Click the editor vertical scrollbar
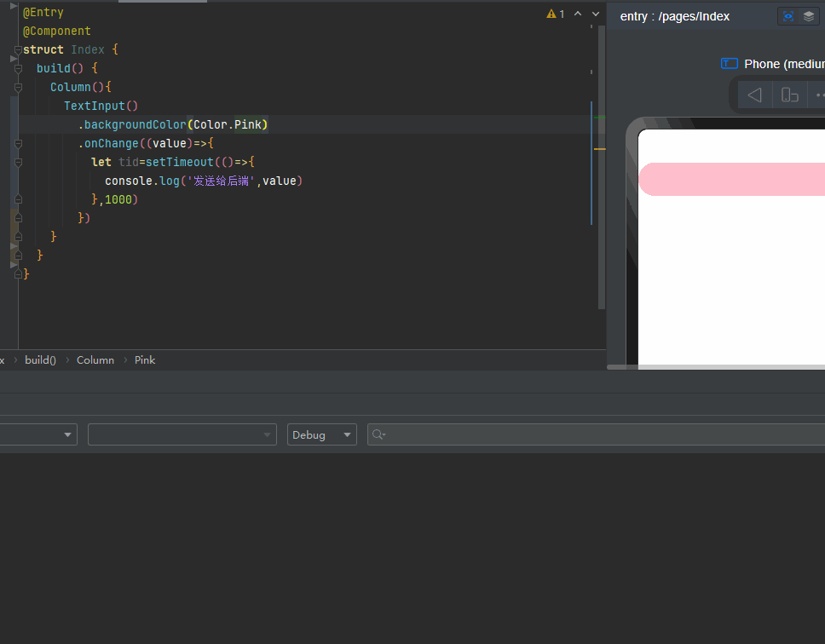825x644 pixels. coord(602,167)
